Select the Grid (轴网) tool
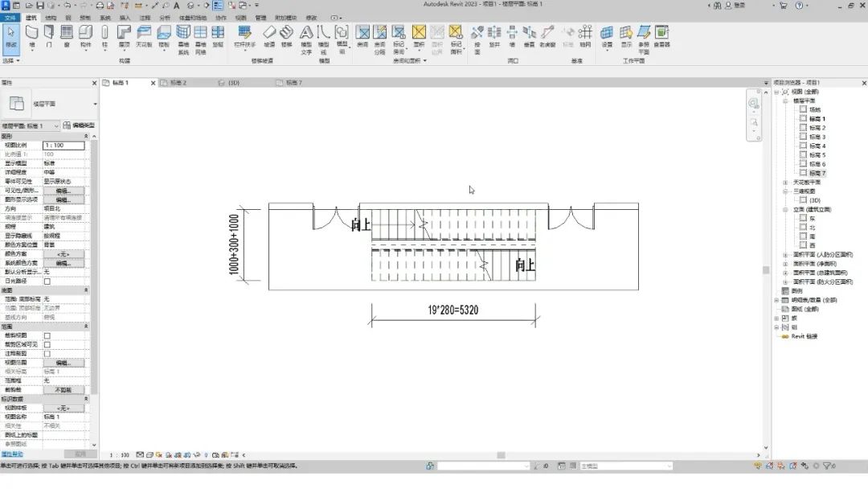 (x=585, y=36)
